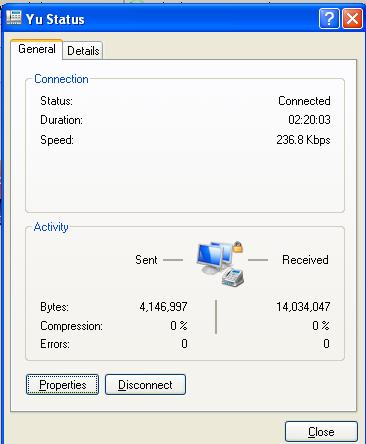
Task: Click the Properties button
Action: click(x=62, y=385)
